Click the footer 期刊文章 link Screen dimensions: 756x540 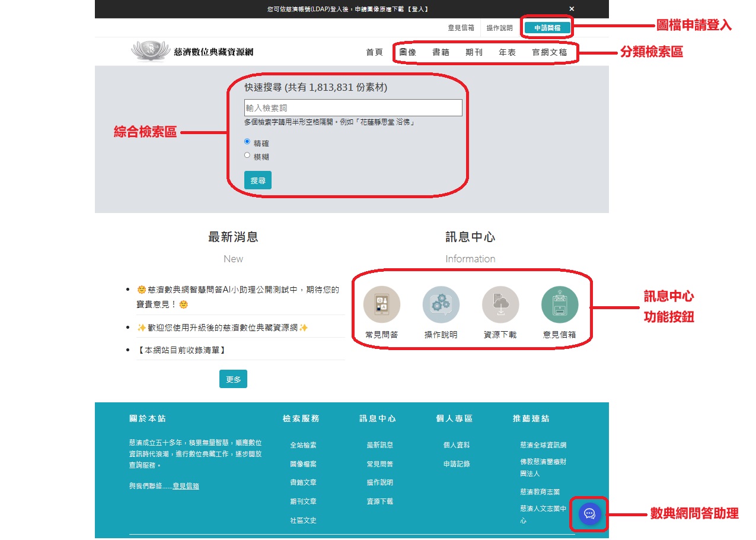pyautogui.click(x=303, y=501)
